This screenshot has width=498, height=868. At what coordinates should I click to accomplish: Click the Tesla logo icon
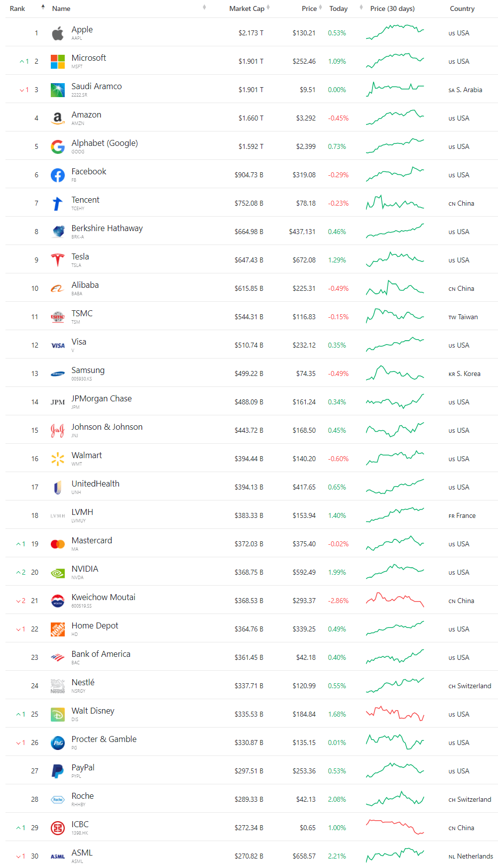click(58, 260)
